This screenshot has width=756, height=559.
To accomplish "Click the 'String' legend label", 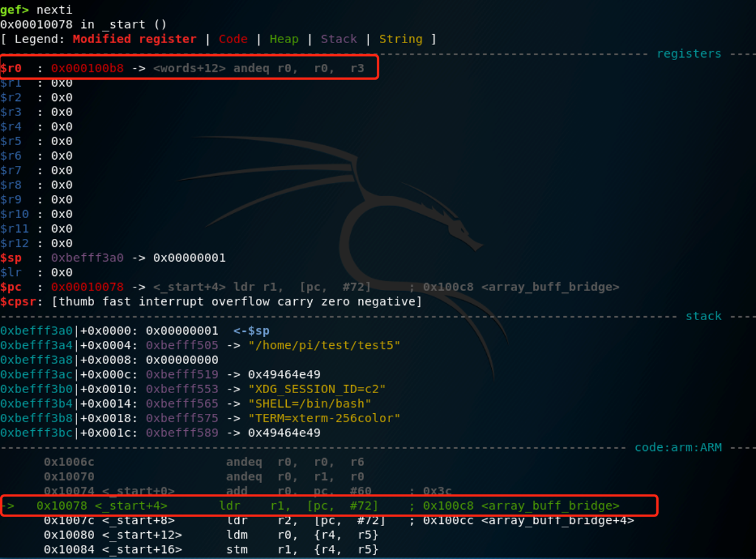I will [401, 39].
